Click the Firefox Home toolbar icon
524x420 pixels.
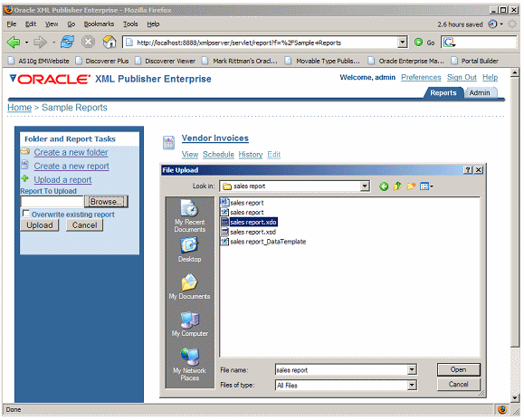(110, 43)
